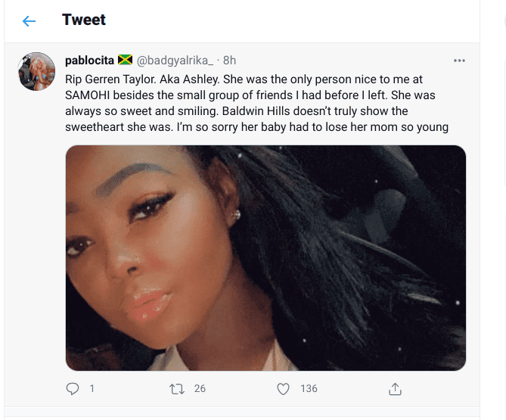Click the pablocita display name
Screen dimensions: 506x420
[x=89, y=60]
